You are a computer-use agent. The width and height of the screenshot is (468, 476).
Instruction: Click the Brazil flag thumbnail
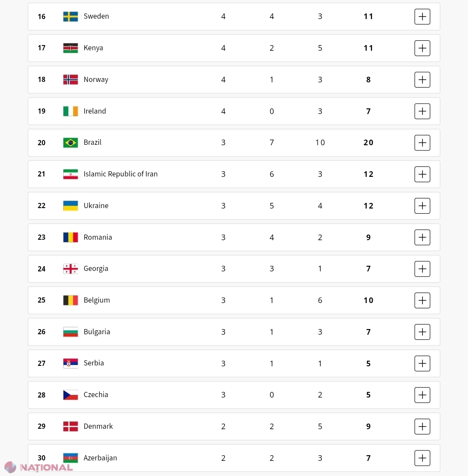pyautogui.click(x=70, y=143)
